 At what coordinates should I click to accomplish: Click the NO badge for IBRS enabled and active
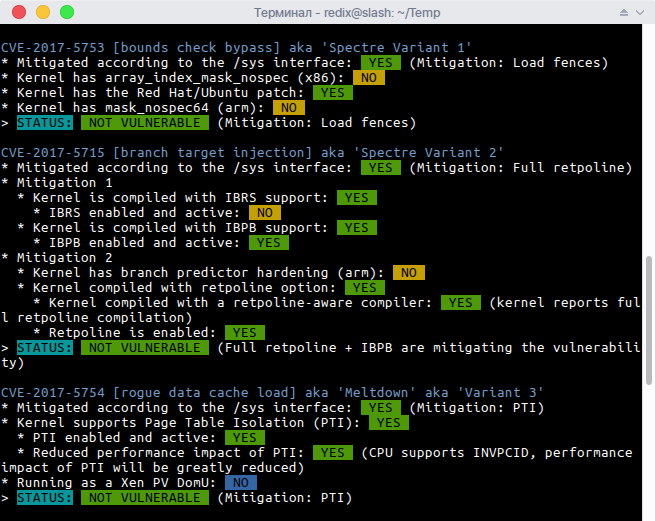click(265, 213)
